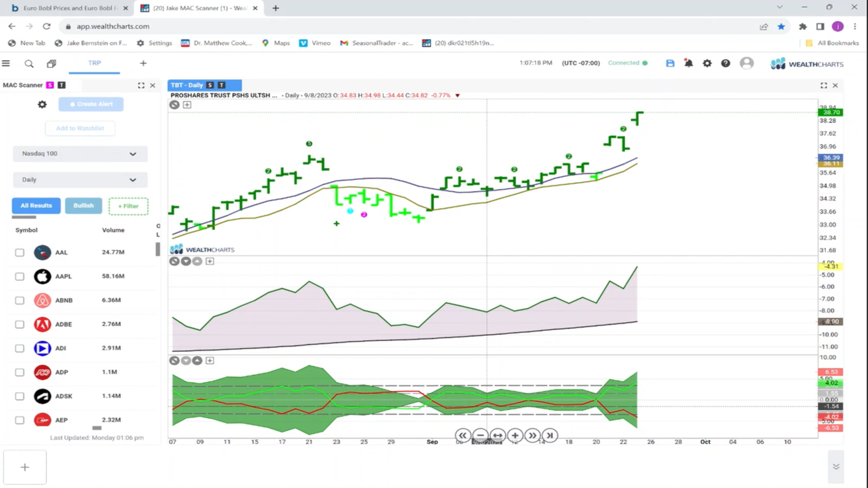Click the T badge on TBT chart tab
Image resolution: width=868 pixels, height=488 pixels.
point(222,85)
